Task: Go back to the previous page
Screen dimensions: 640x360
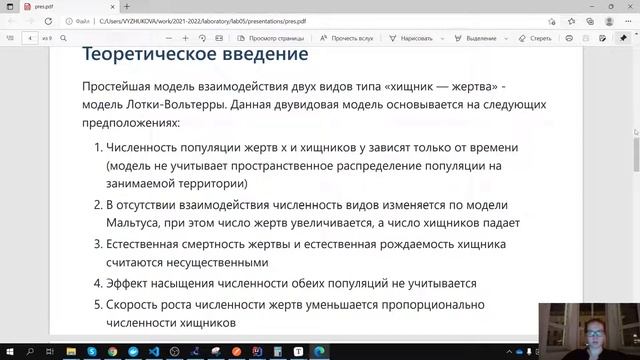Action: (11, 21)
